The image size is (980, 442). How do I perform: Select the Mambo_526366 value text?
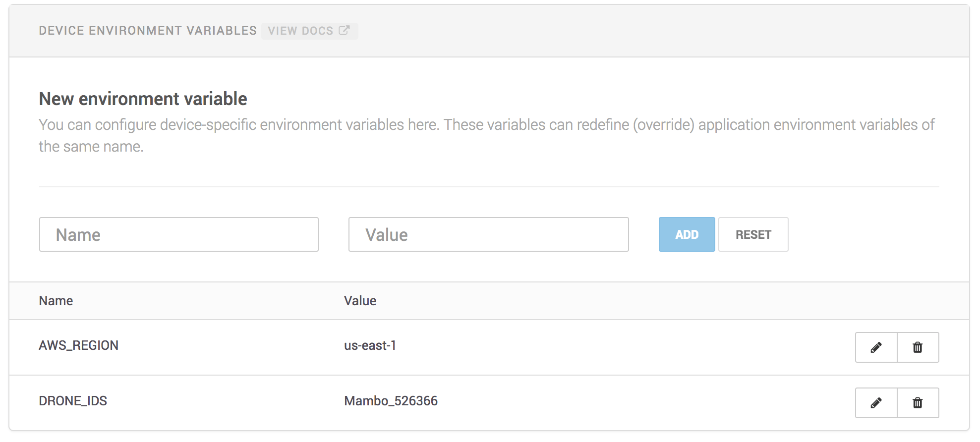point(391,401)
